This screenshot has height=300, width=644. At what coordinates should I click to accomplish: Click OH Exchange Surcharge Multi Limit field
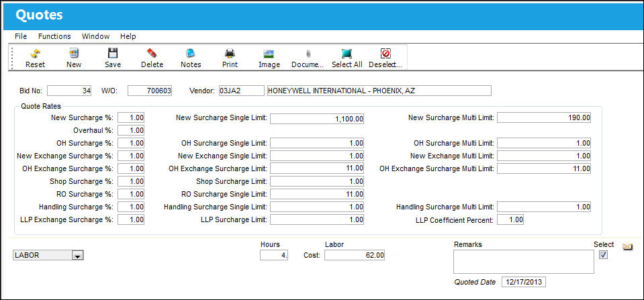(544, 168)
